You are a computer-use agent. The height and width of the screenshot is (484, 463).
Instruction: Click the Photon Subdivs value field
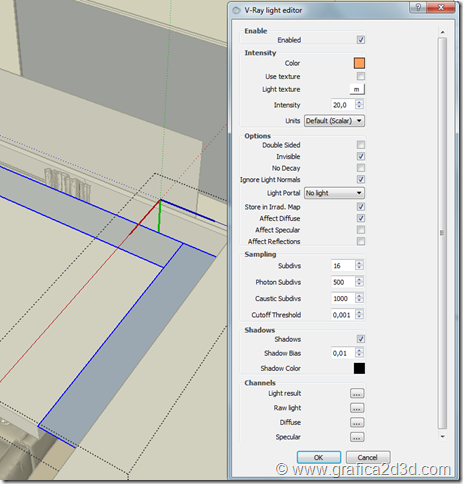coord(343,282)
